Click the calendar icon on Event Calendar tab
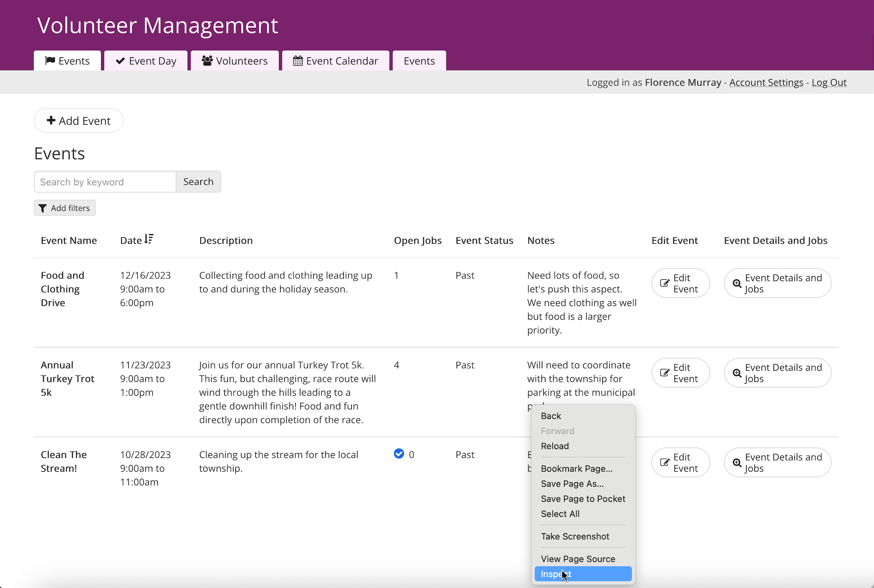Image resolution: width=874 pixels, height=588 pixels. point(298,61)
